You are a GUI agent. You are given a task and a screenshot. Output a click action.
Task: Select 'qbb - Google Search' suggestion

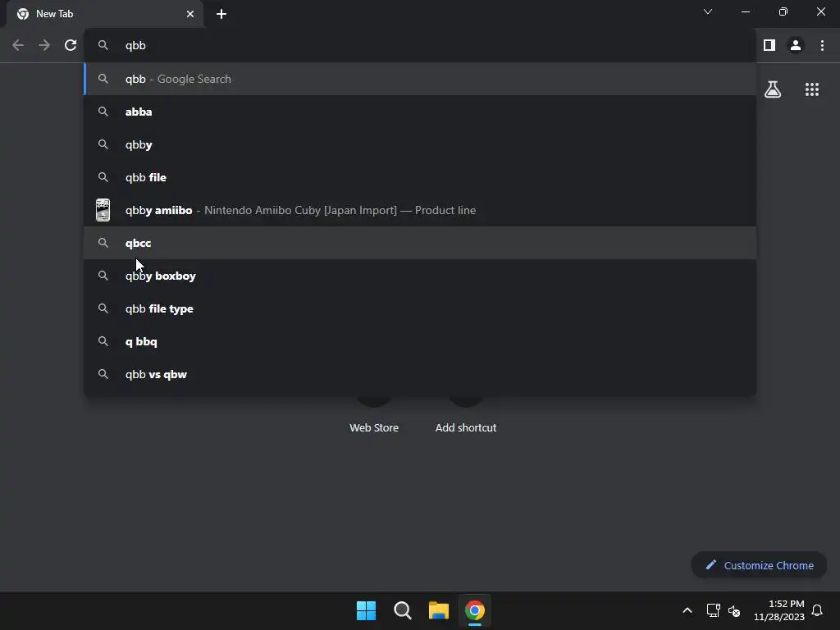421,79
